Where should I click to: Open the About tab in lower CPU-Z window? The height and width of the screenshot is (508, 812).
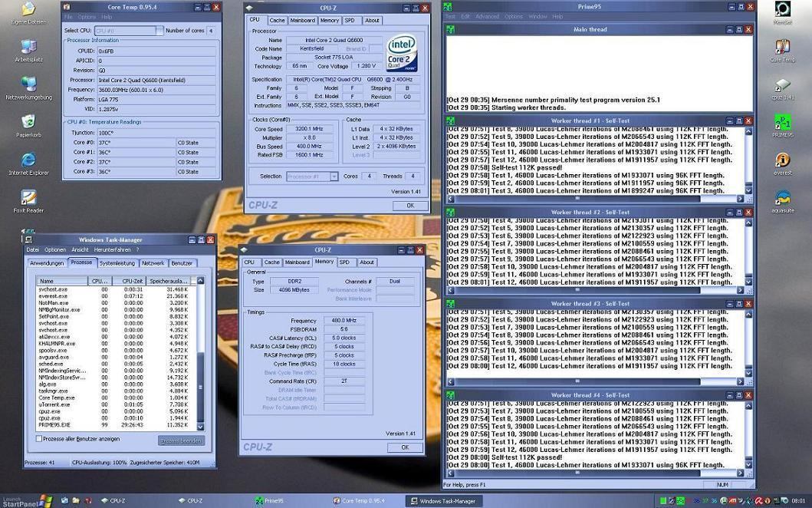point(367,262)
